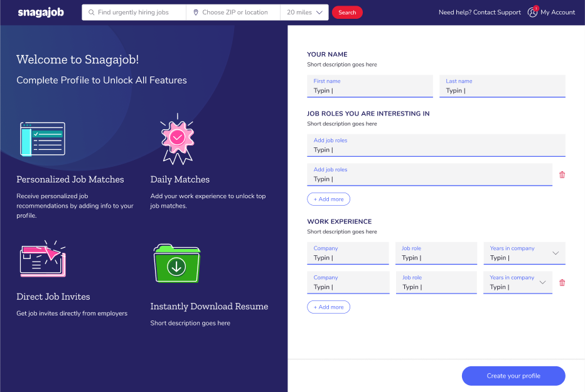Image resolution: width=585 pixels, height=392 pixels.
Task: Click the Direct Job Invites envelope illustration
Action: point(43,258)
